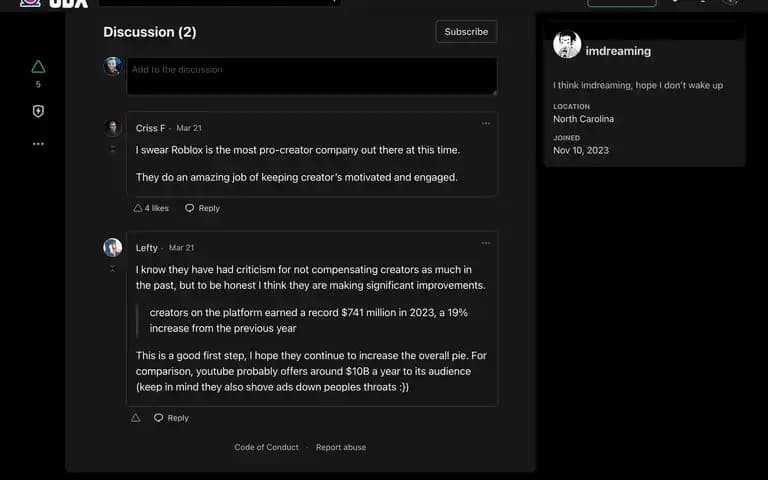Viewport: 768px width, 480px height.
Task: Subscribe to the discussion
Action: (x=466, y=32)
